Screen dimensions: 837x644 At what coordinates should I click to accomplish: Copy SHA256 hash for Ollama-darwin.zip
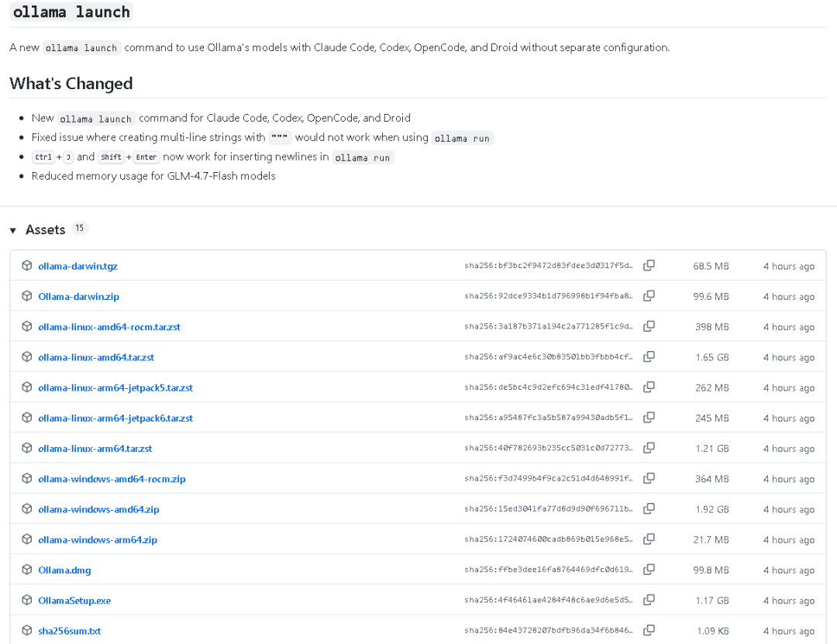(x=649, y=296)
